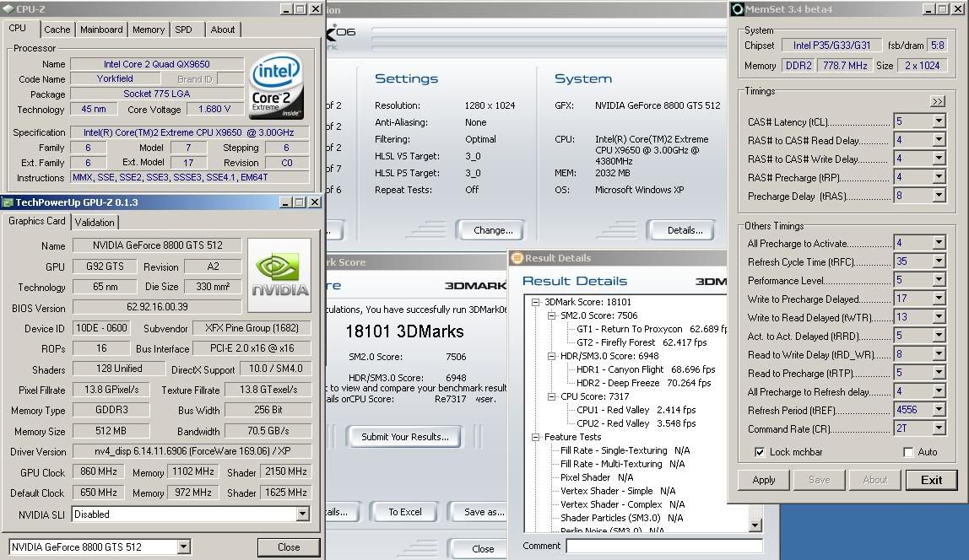This screenshot has width=969, height=560.
Task: Open the Write to Read Delayed (tWTR) dropdown
Action: point(939,317)
